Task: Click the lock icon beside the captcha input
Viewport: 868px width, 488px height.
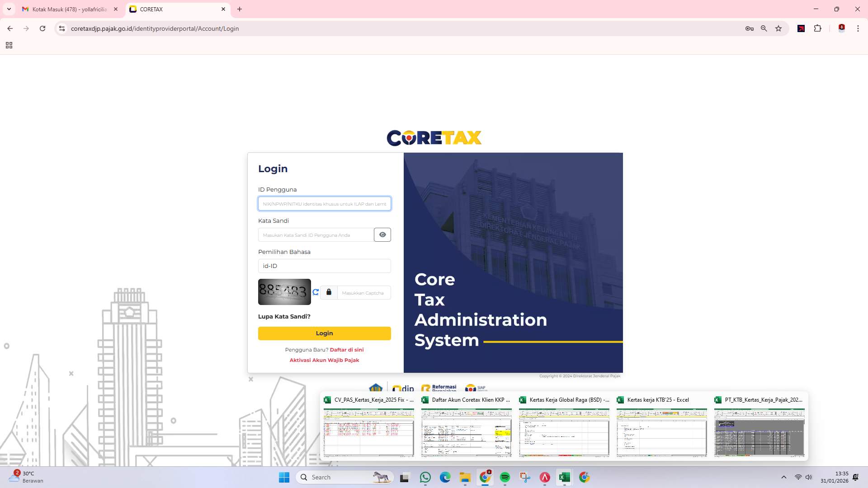Action: click(x=329, y=292)
